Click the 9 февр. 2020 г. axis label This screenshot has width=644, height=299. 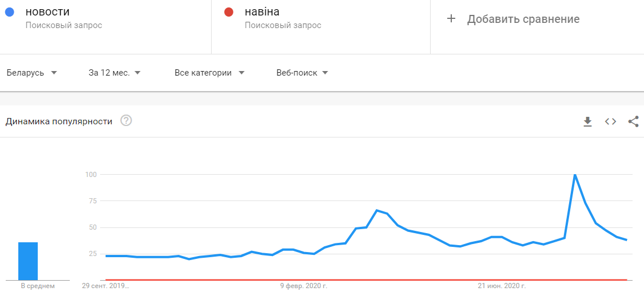(304, 285)
